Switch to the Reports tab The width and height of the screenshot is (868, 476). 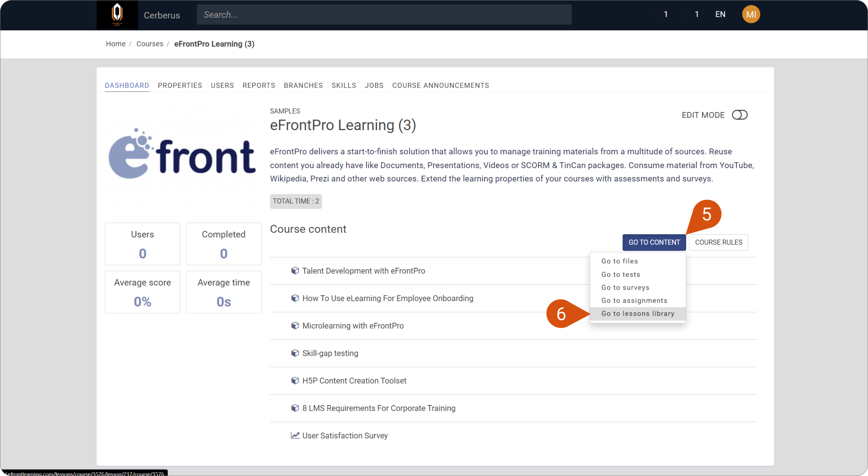tap(259, 85)
